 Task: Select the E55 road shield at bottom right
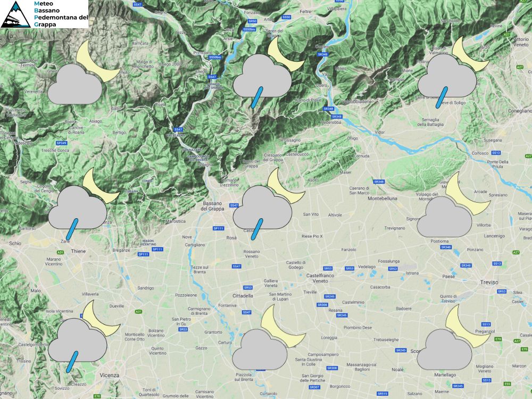[507, 384]
